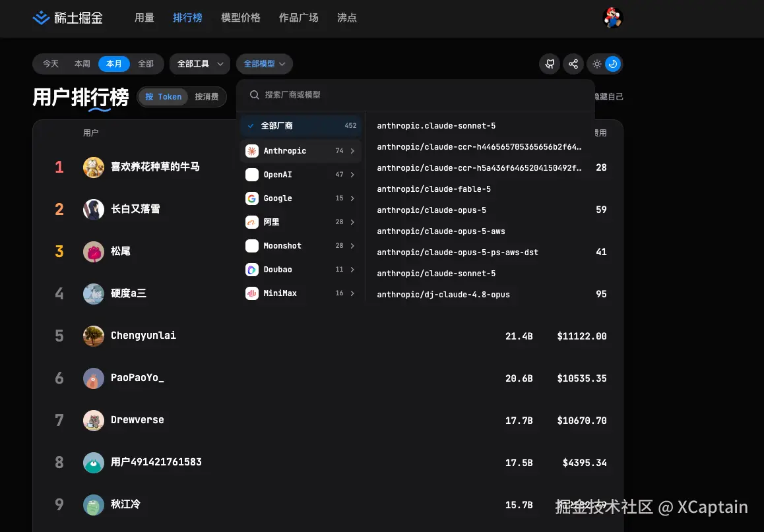Open user name Drewverse

pos(137,419)
